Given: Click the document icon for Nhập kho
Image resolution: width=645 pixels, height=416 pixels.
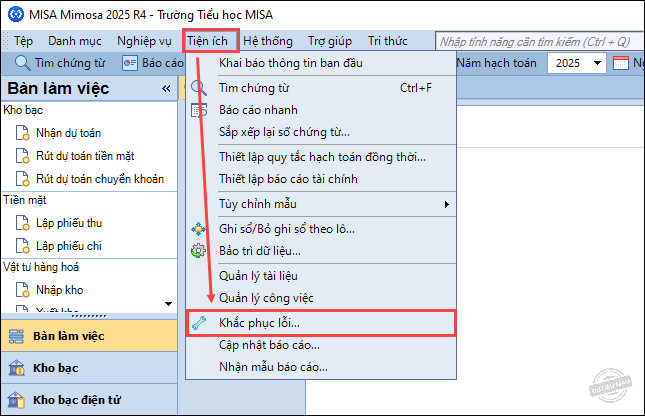Looking at the screenshot, I should pyautogui.click(x=22, y=290).
